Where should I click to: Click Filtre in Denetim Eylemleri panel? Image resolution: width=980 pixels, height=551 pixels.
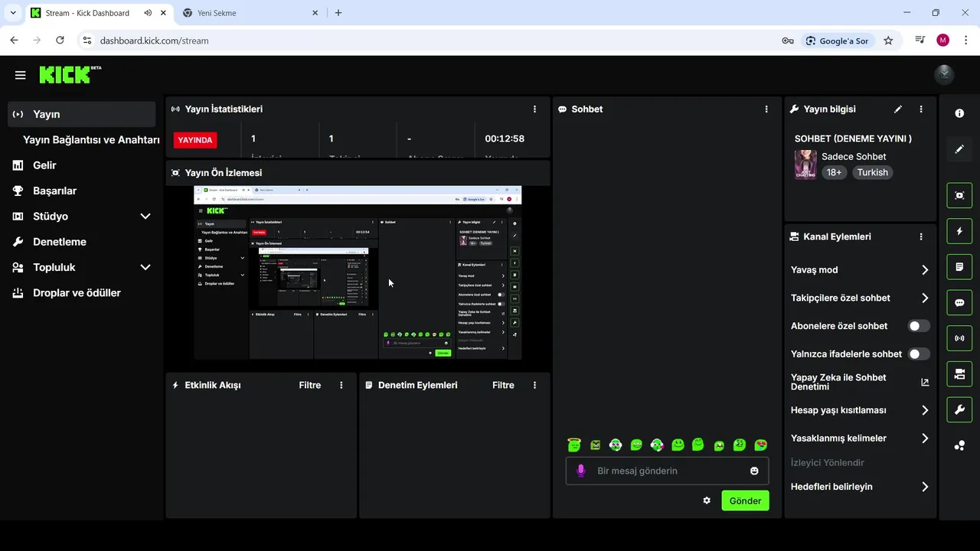[503, 385]
